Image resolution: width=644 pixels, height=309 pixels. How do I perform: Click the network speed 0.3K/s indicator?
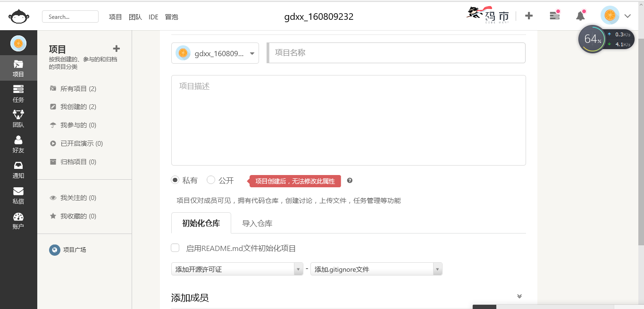tap(619, 34)
